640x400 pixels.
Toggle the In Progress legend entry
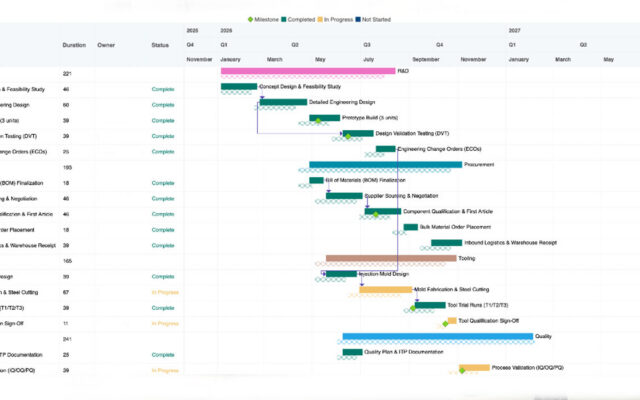pos(335,20)
